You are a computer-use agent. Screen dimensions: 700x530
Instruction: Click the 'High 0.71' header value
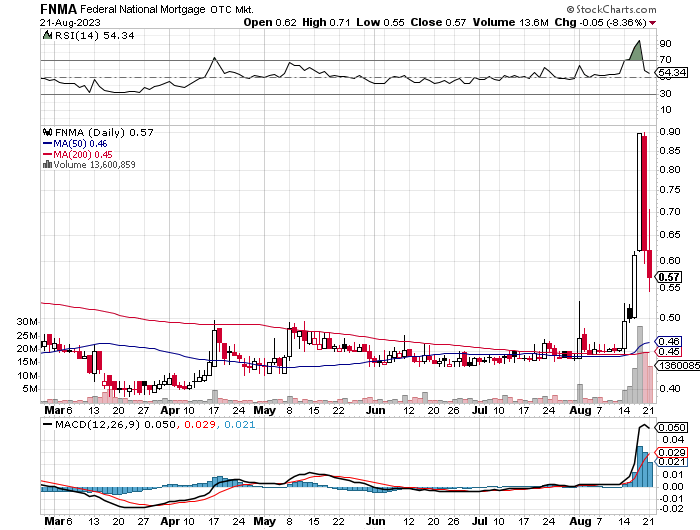tap(326, 22)
